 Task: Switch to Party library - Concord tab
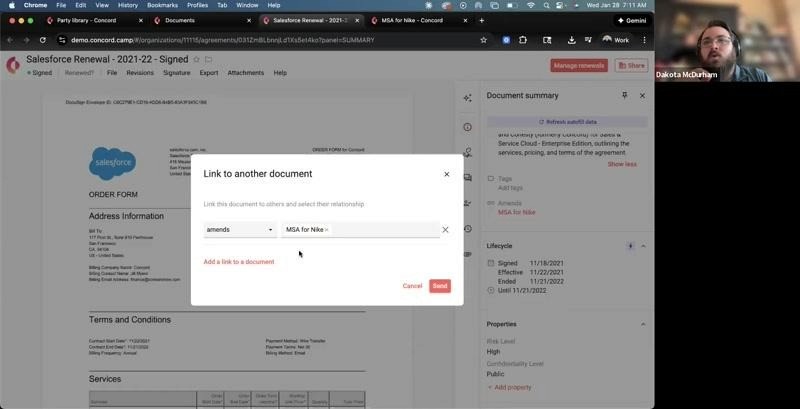pyautogui.click(x=86, y=20)
